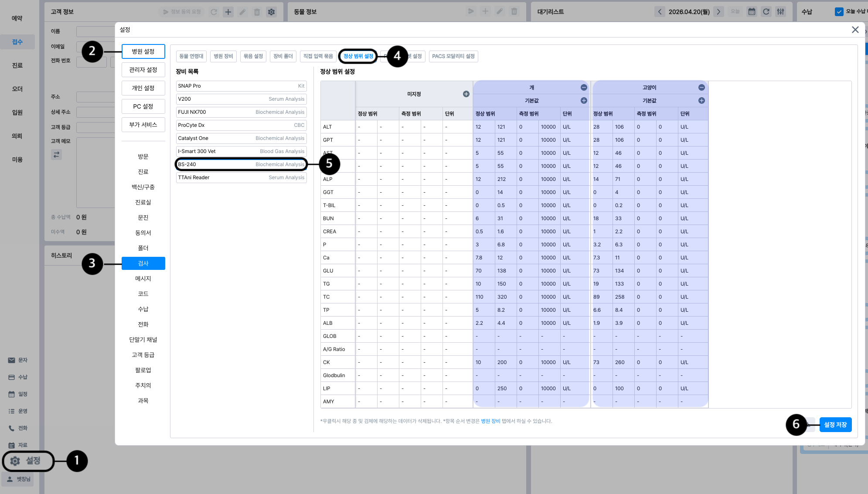The height and width of the screenshot is (494, 868).
Task: Open the 정상 범위 설정 tab
Action: pos(358,56)
